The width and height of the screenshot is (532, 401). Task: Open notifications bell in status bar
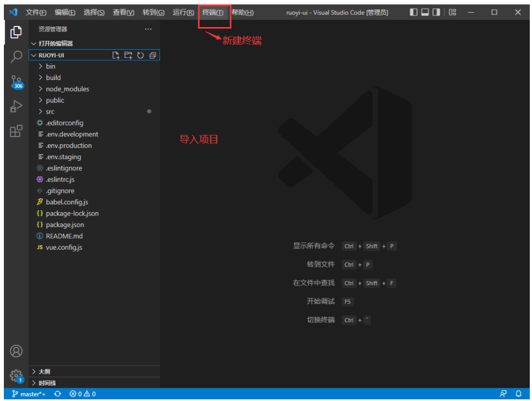tap(518, 394)
